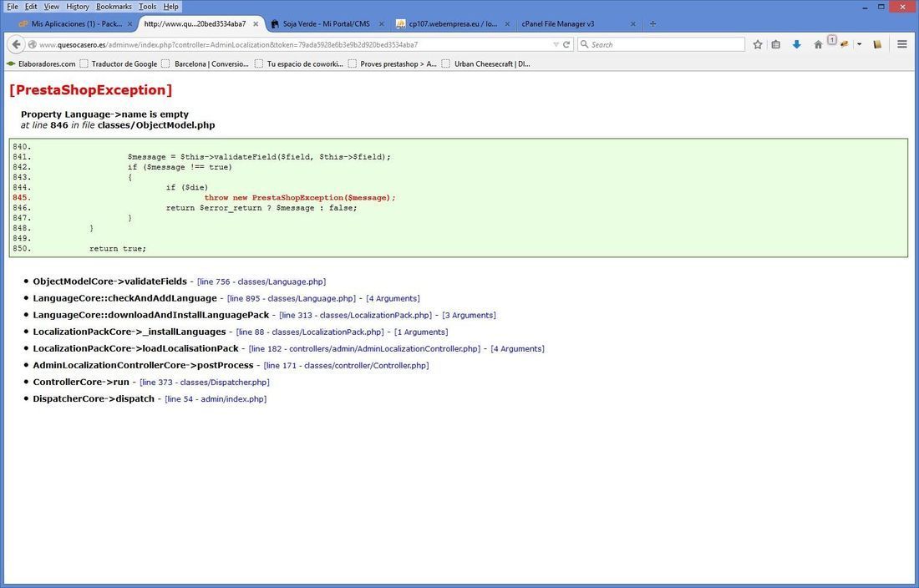Click ObjectModelCore->validateFields text

tap(109, 281)
